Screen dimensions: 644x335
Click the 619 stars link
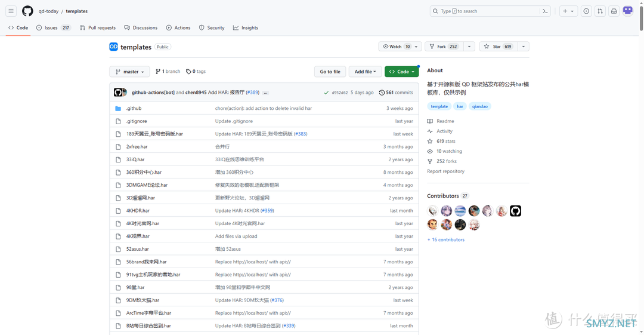[x=441, y=141]
